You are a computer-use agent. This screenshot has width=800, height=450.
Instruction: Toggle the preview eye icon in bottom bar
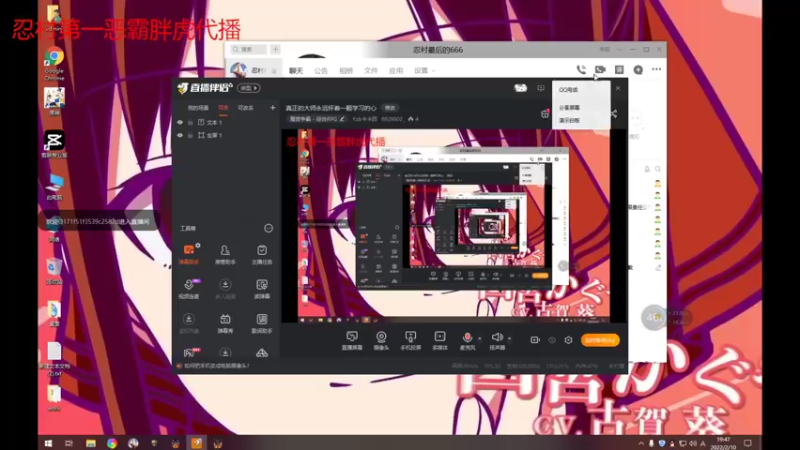pos(552,340)
